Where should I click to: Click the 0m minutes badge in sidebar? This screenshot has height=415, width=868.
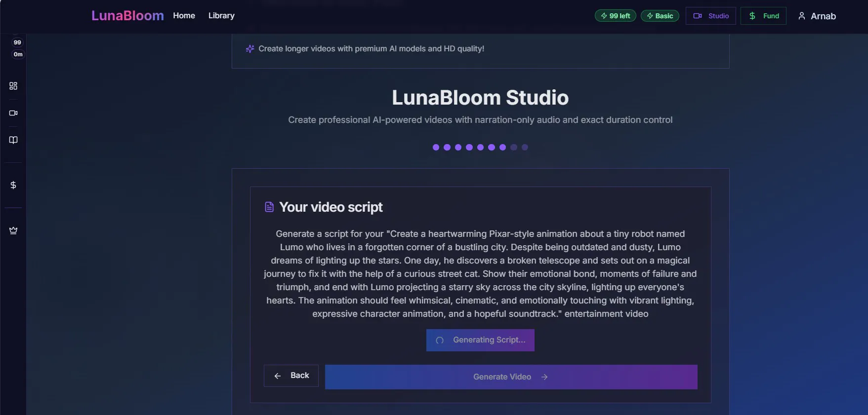(18, 54)
